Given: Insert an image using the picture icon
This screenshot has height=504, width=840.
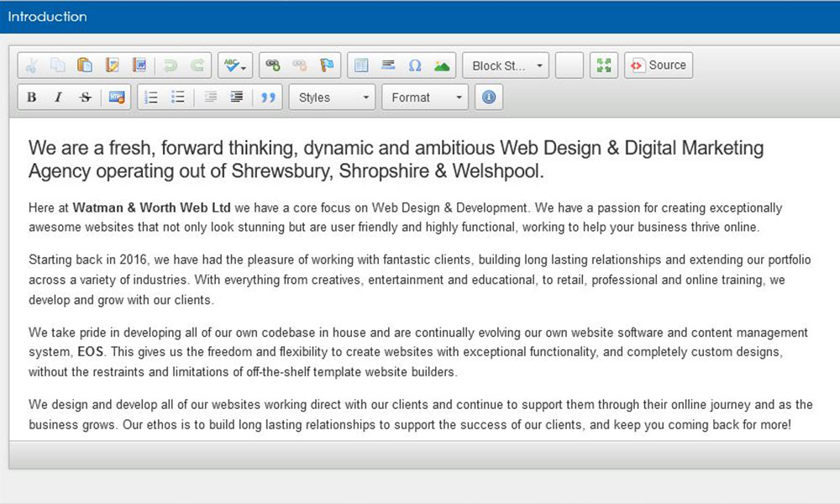Looking at the screenshot, I should 442,66.
